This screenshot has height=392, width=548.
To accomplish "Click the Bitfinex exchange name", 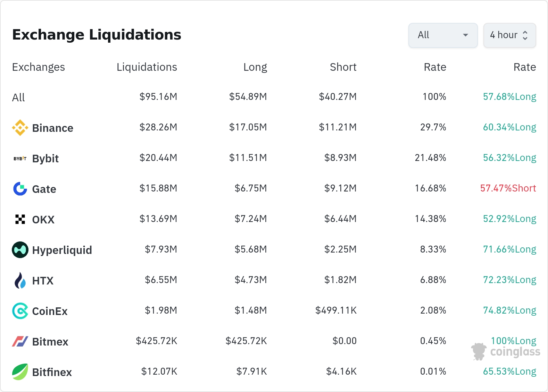I will pos(52,372).
